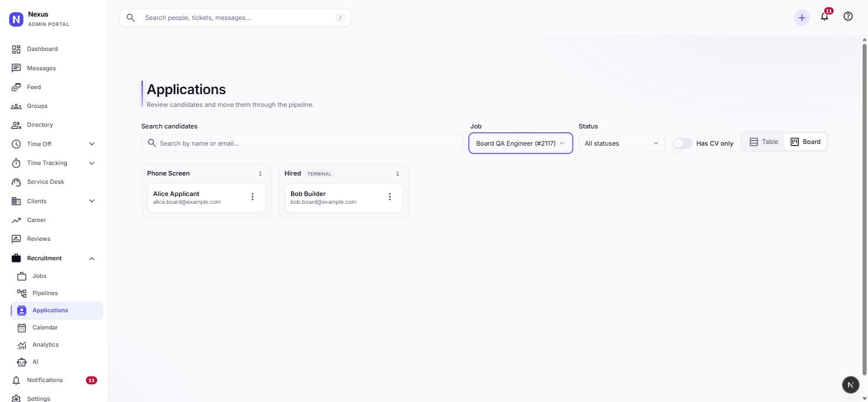This screenshot has width=868, height=402.
Task: Click the Time Tracking stopwatch icon
Action: pos(16,163)
